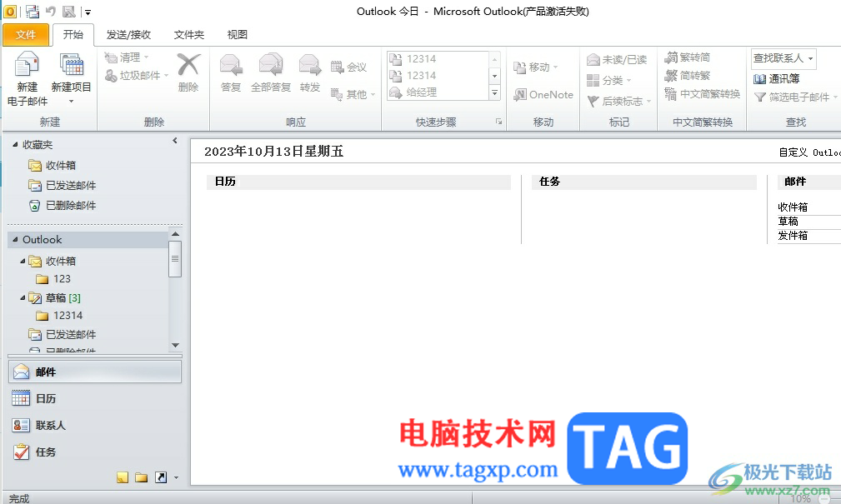The height and width of the screenshot is (504, 841).
Task: Open 收件箱 link in 邮件 summary
Action: coord(793,207)
